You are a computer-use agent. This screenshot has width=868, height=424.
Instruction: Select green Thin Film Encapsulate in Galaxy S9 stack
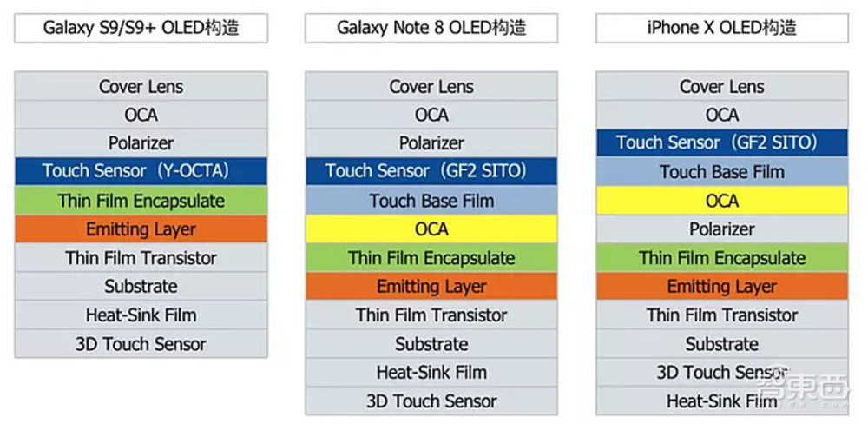pyautogui.click(x=141, y=201)
